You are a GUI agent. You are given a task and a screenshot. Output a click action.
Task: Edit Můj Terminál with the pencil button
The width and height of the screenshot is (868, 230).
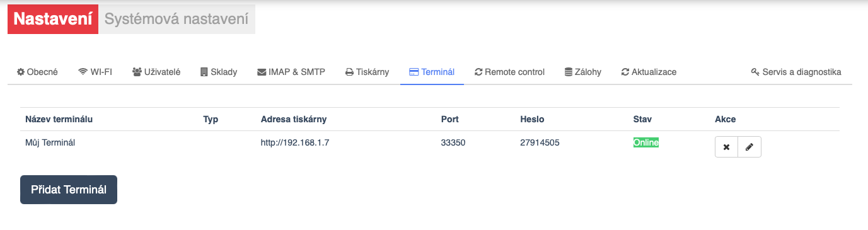pyautogui.click(x=749, y=147)
